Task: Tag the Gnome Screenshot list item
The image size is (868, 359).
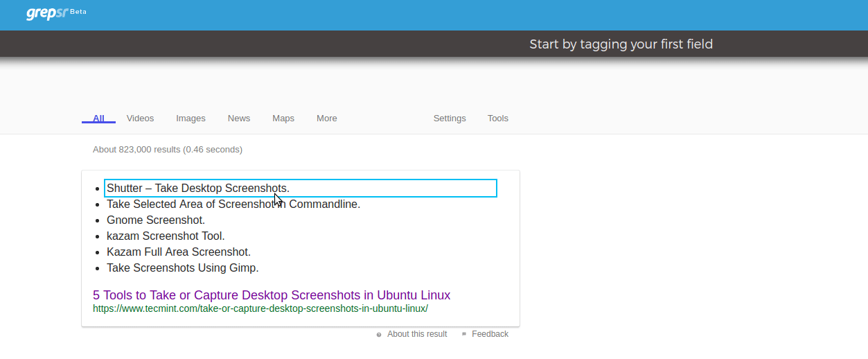Action: coord(156,220)
